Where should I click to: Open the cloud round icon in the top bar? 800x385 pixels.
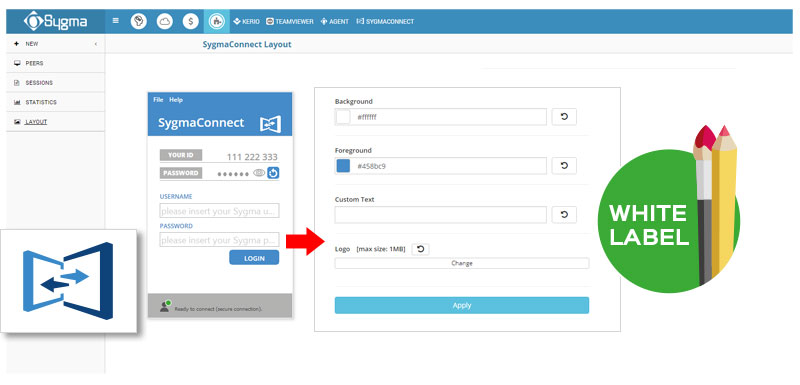coord(165,21)
